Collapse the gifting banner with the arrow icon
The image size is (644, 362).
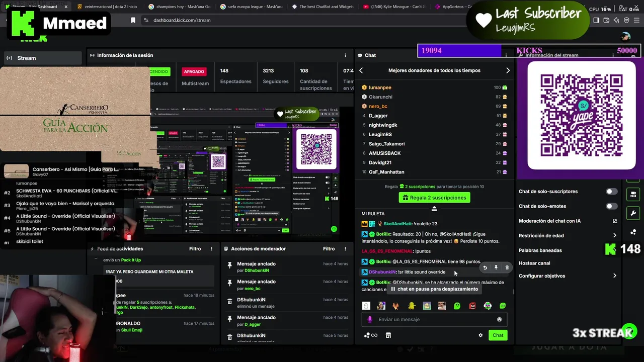pyautogui.click(x=434, y=209)
